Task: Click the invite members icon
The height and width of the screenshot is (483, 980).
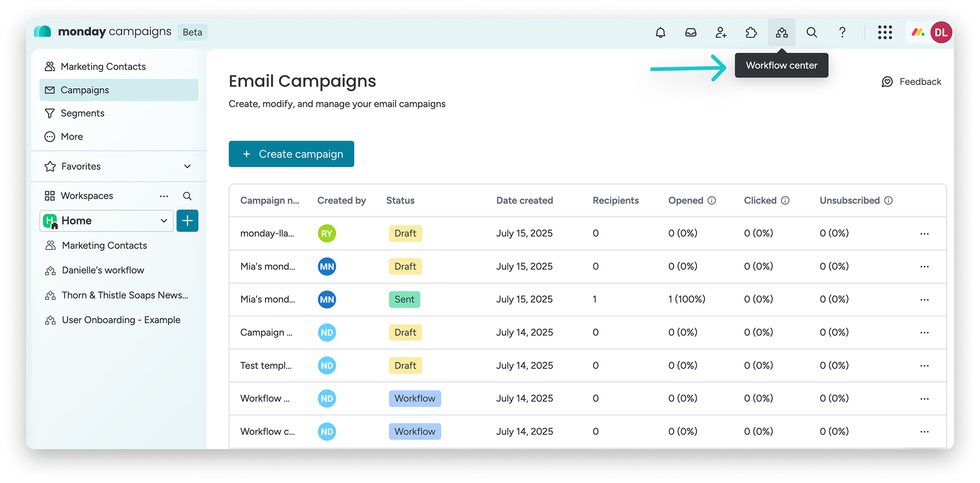Action: (x=721, y=32)
